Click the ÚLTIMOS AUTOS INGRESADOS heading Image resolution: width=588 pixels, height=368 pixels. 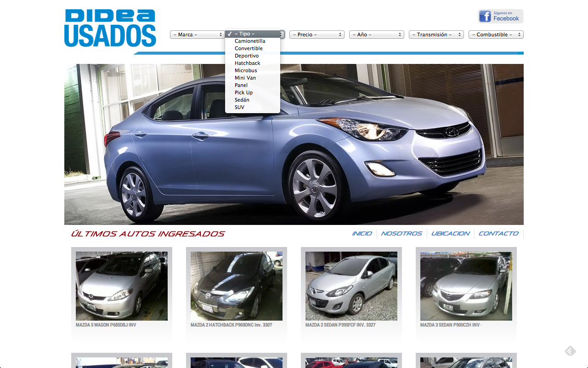click(x=148, y=234)
